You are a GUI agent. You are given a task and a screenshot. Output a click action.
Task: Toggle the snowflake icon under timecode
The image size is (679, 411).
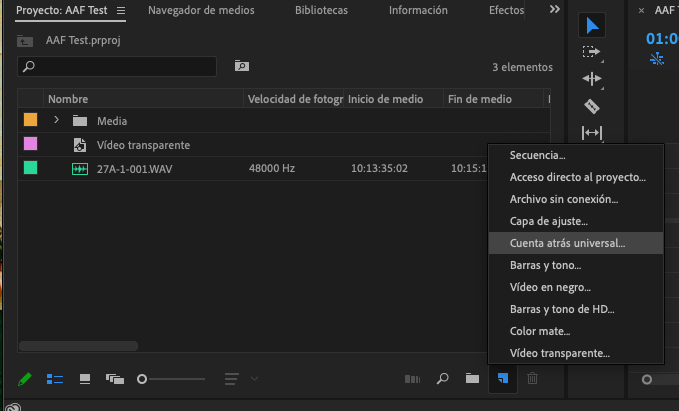pos(657,59)
